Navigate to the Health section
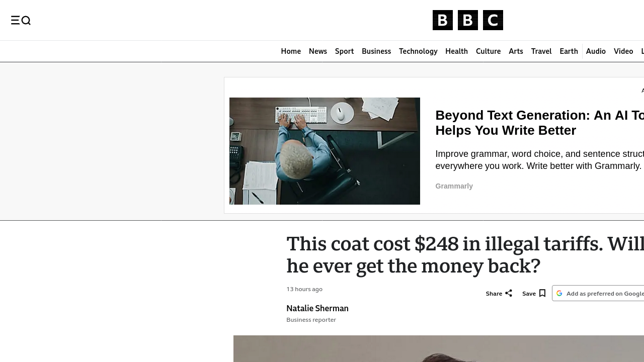 pyautogui.click(x=457, y=51)
